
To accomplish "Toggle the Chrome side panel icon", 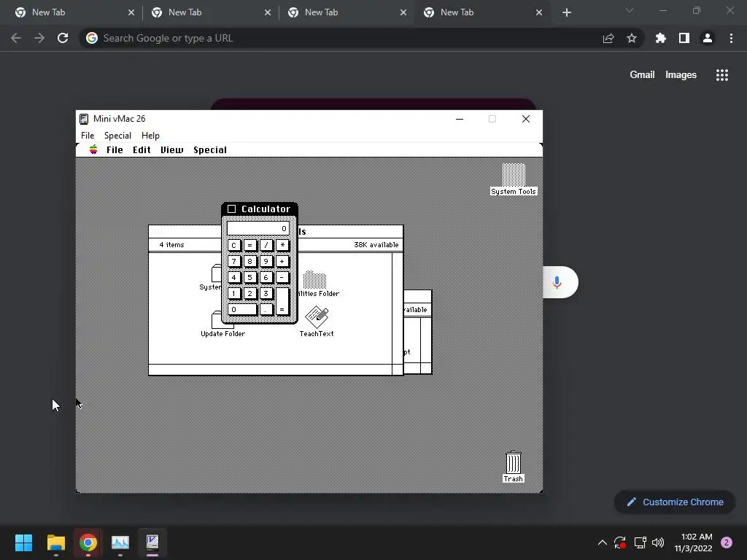I will pos(684,38).
